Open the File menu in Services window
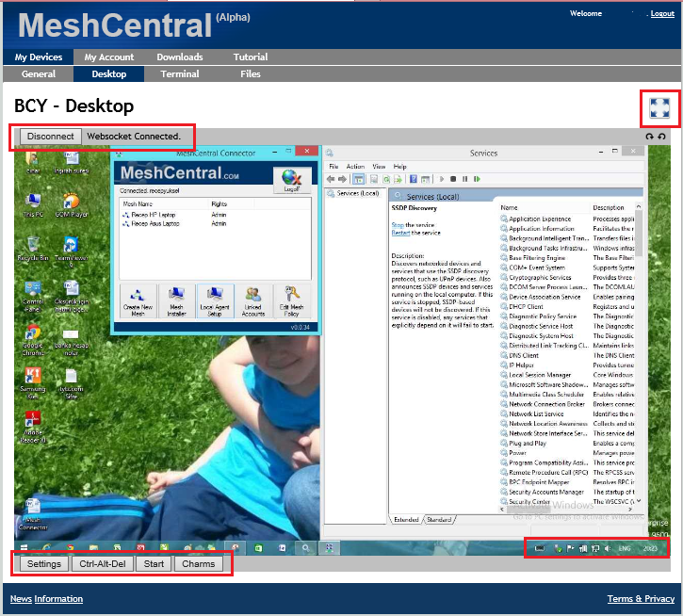Screen dimensions: 683x616 click(333, 167)
